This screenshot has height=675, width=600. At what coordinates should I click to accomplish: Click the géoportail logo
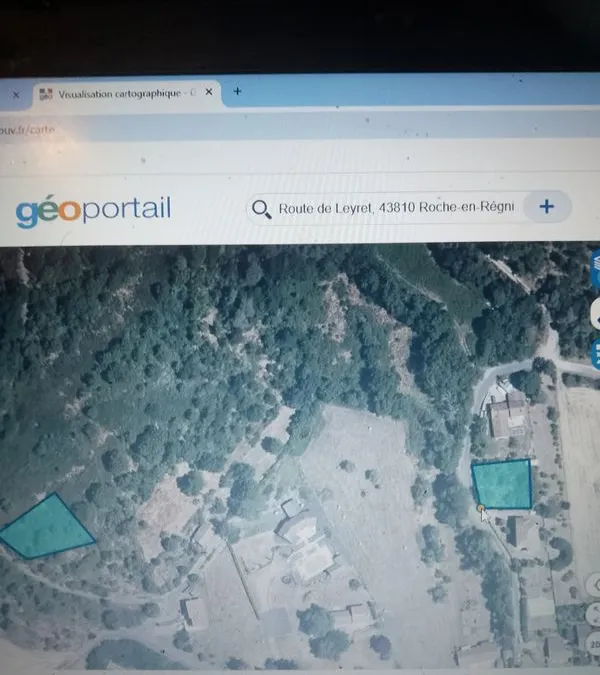93,211
